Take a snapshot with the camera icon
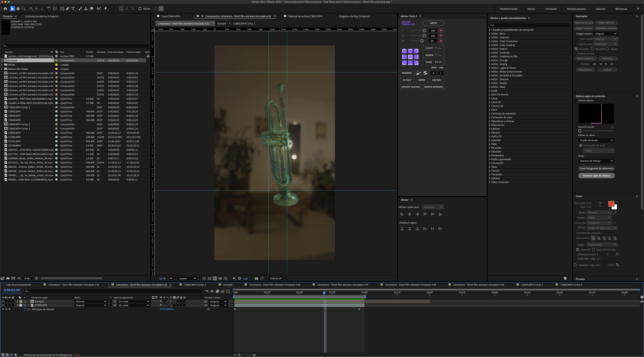The height and width of the screenshot is (357, 644). [x=256, y=278]
